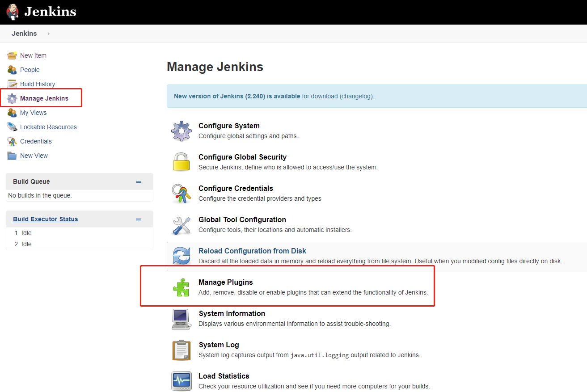Click the Global Tool Configuration wrench icon
This screenshot has height=392, width=587.
[x=182, y=225]
